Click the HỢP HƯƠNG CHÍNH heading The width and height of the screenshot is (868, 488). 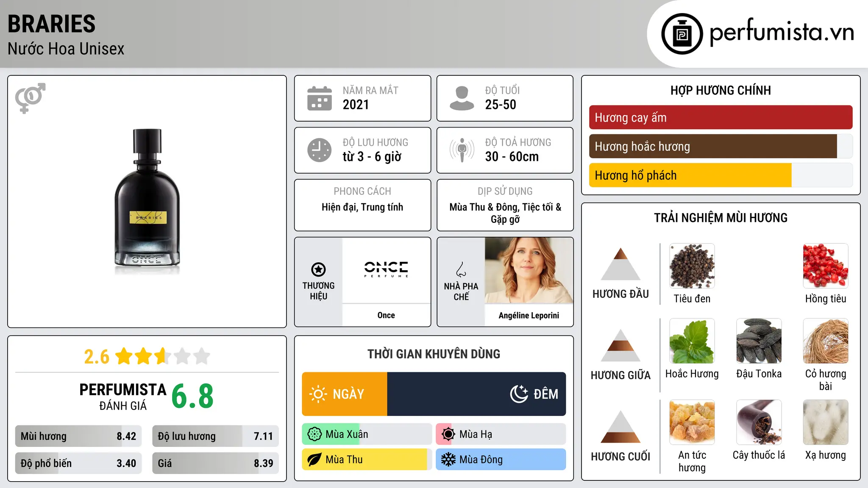pos(721,90)
